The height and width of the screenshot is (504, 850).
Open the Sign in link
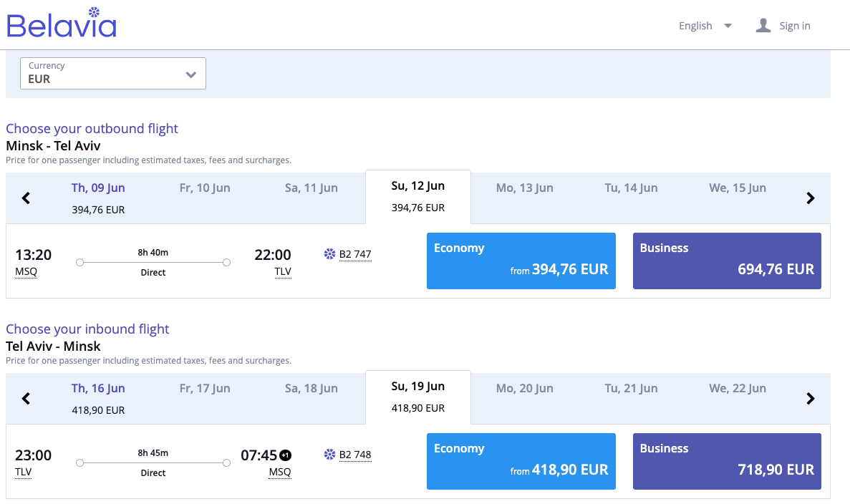point(794,26)
